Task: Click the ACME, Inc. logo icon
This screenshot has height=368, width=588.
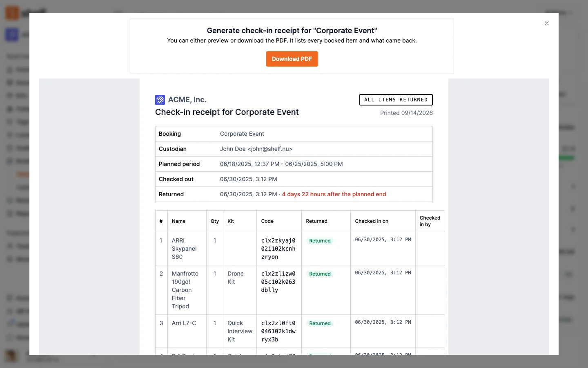Action: click(x=160, y=100)
